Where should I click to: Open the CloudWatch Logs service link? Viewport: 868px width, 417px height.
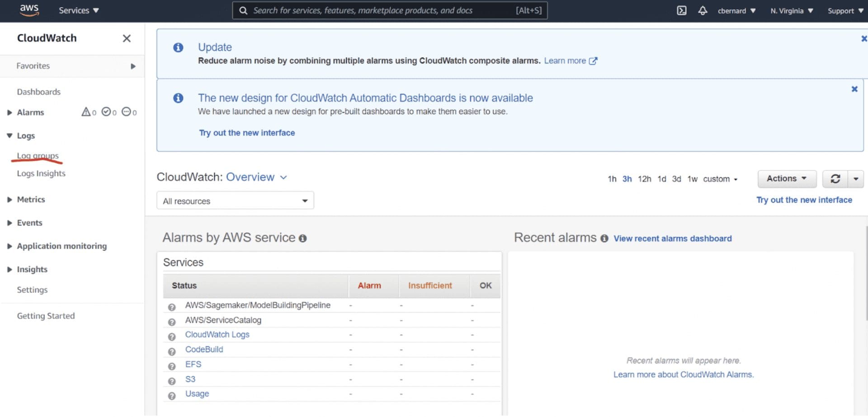point(217,335)
